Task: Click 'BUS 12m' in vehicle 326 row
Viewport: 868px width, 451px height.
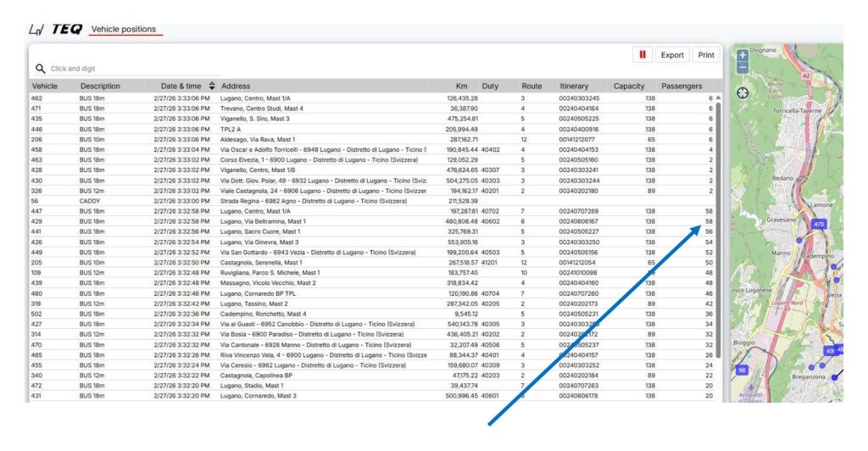Action: (92, 191)
